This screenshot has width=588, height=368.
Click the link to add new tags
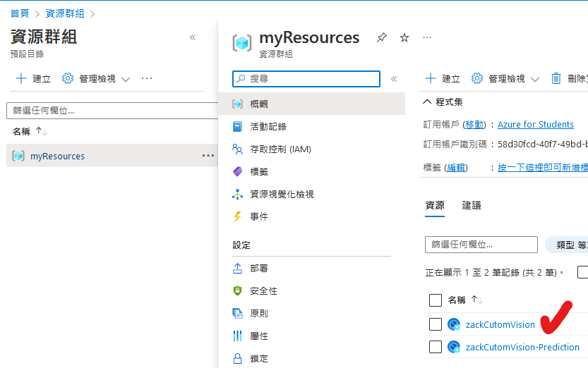(543, 167)
